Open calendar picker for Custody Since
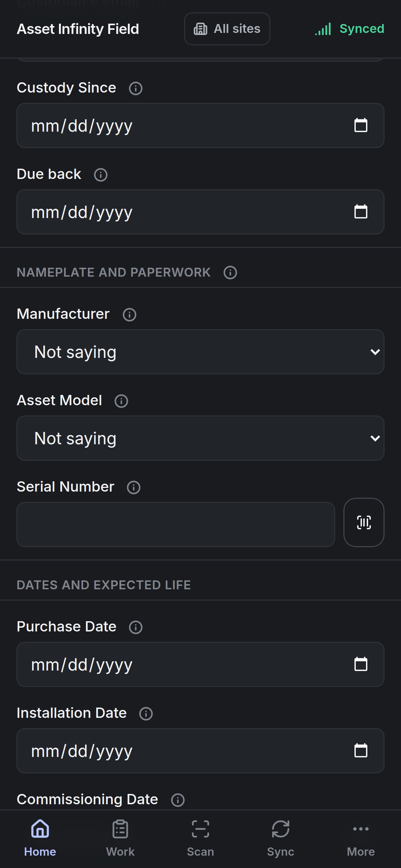Screen dimensions: 401x868 coord(361,125)
